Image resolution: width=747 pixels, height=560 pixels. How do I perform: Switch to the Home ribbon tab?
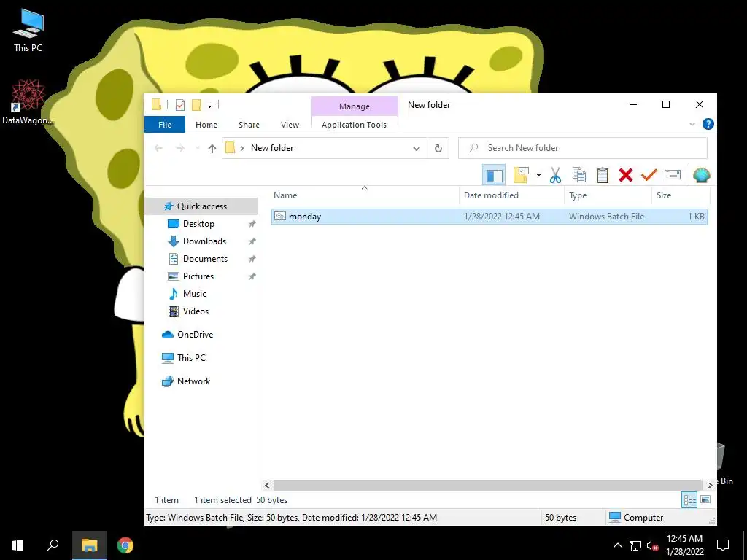tap(206, 125)
